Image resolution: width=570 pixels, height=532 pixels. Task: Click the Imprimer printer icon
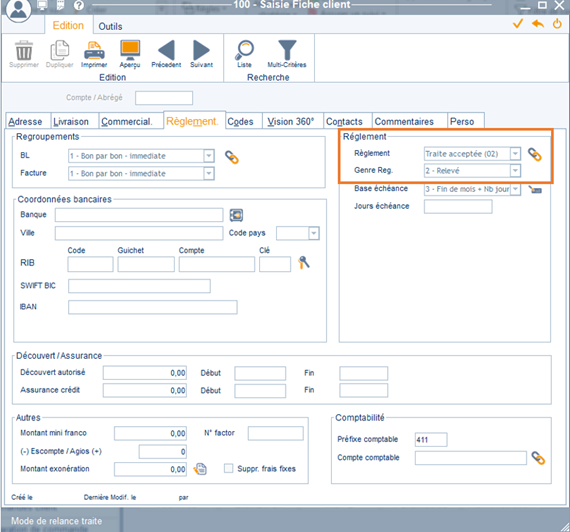pyautogui.click(x=94, y=51)
